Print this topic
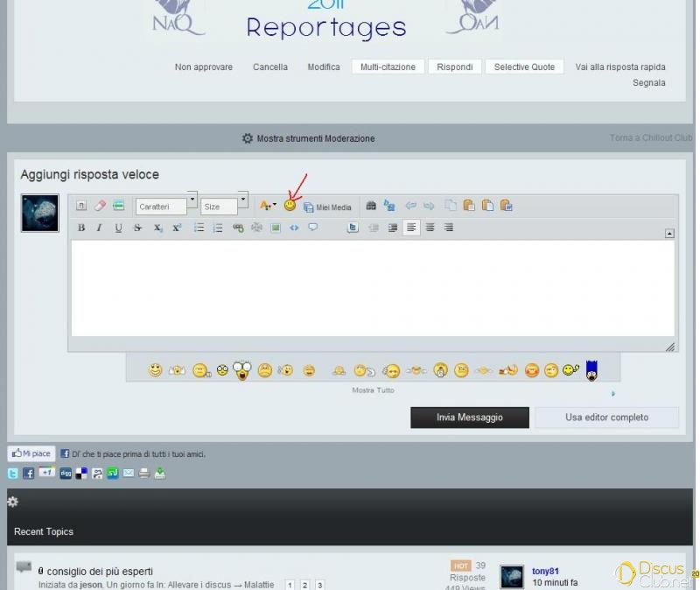This screenshot has height=590, width=700. click(x=144, y=474)
